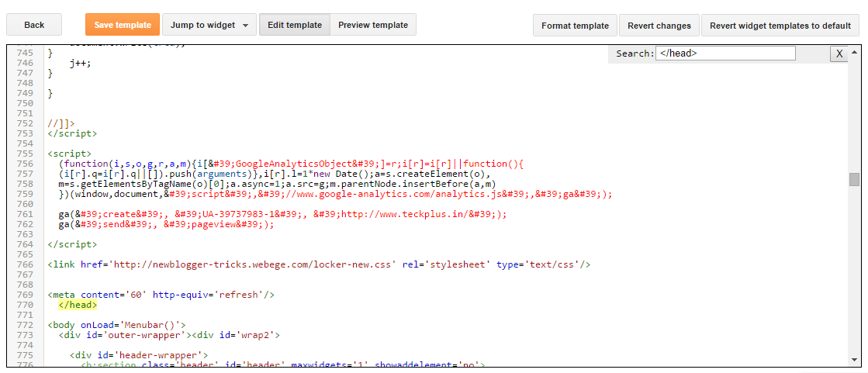
Task: Click Format template button
Action: [x=575, y=26]
